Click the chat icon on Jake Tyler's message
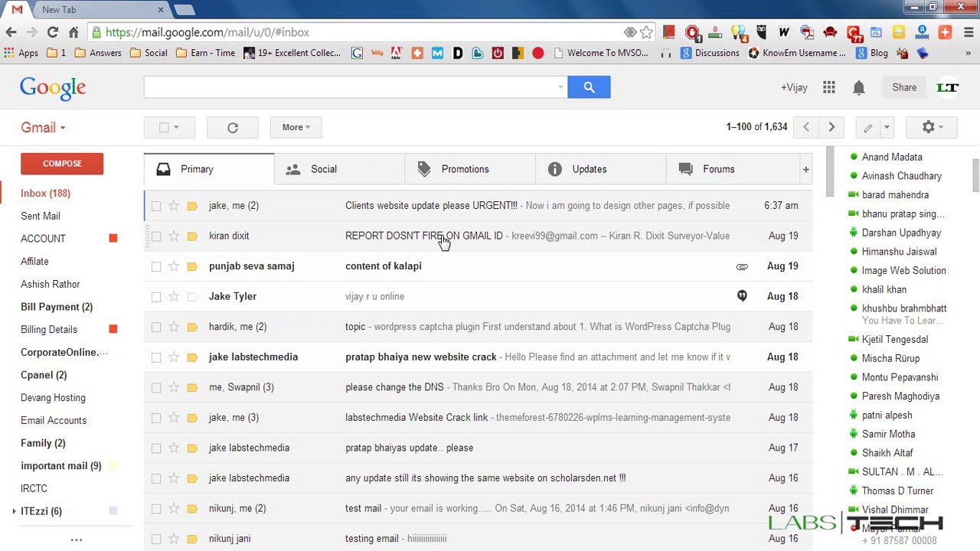 (x=742, y=296)
